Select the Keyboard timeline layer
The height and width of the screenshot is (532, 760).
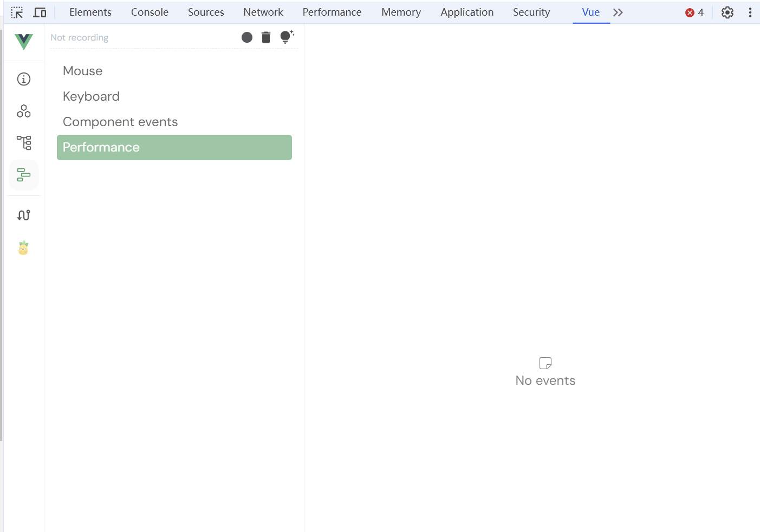point(174,96)
